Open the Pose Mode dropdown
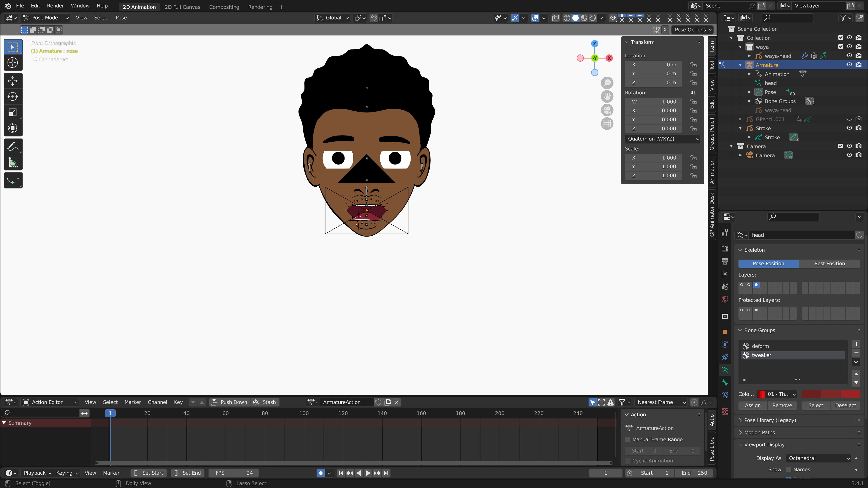 45,18
